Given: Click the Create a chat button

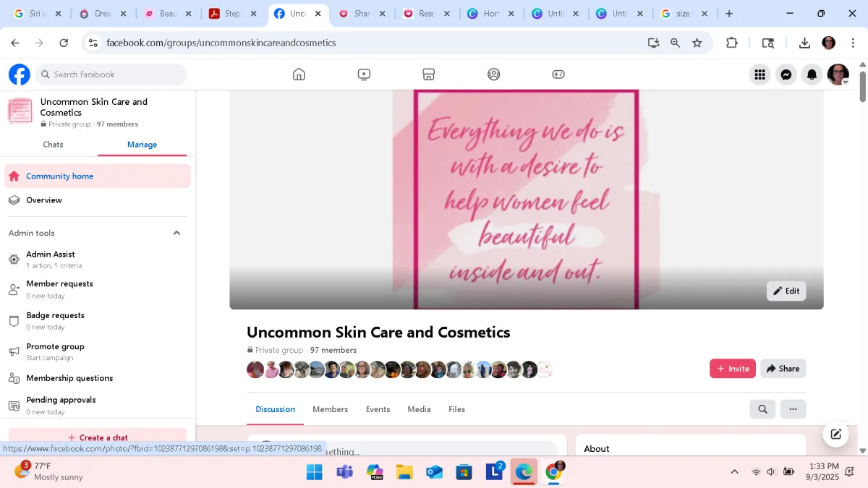Looking at the screenshot, I should (98, 437).
